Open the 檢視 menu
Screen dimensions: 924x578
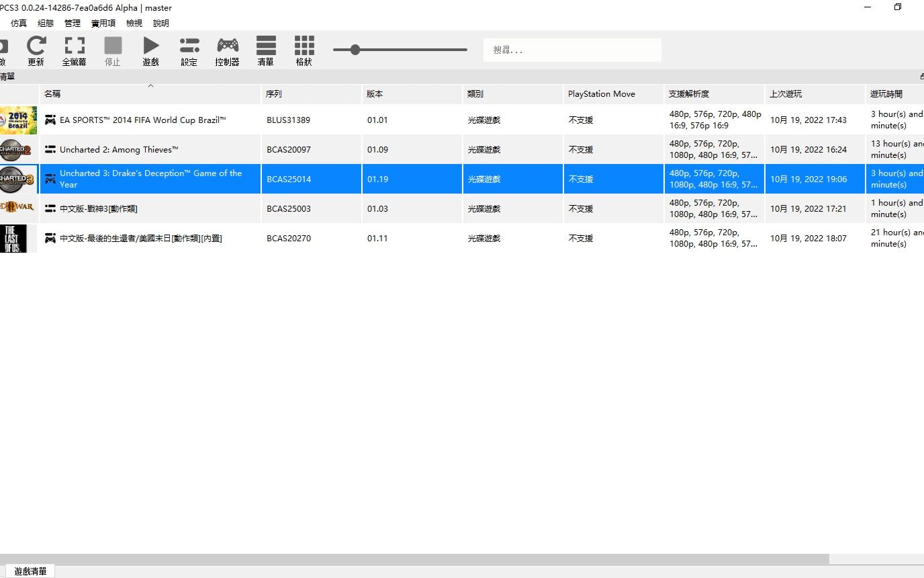click(134, 23)
